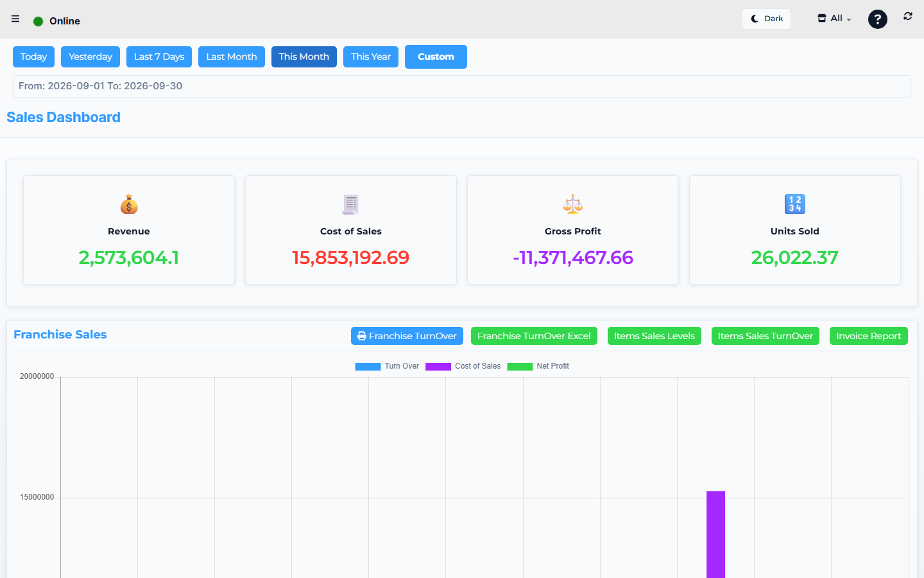
Task: Click the 20000000 axis label
Action: coord(37,376)
